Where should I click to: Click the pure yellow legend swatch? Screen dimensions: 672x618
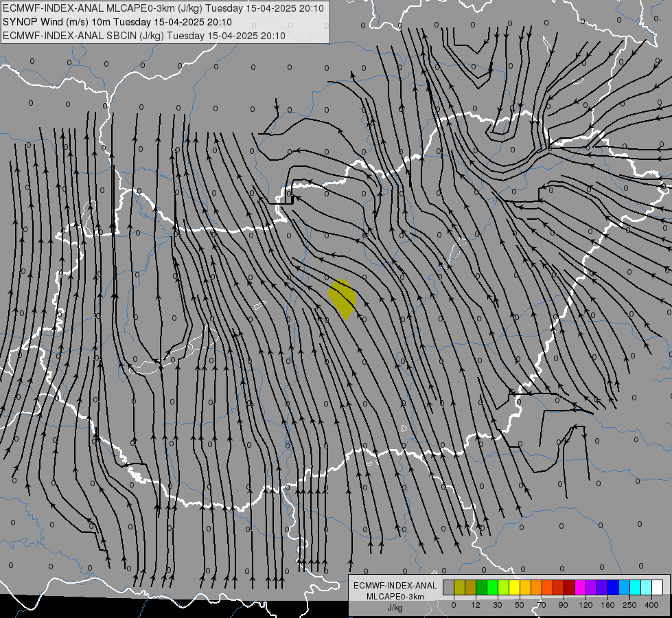[x=514, y=587]
